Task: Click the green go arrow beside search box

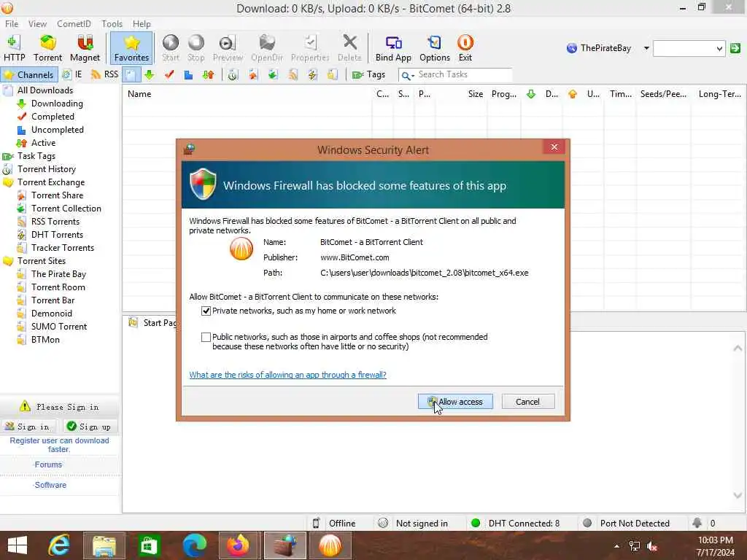Action: click(735, 48)
